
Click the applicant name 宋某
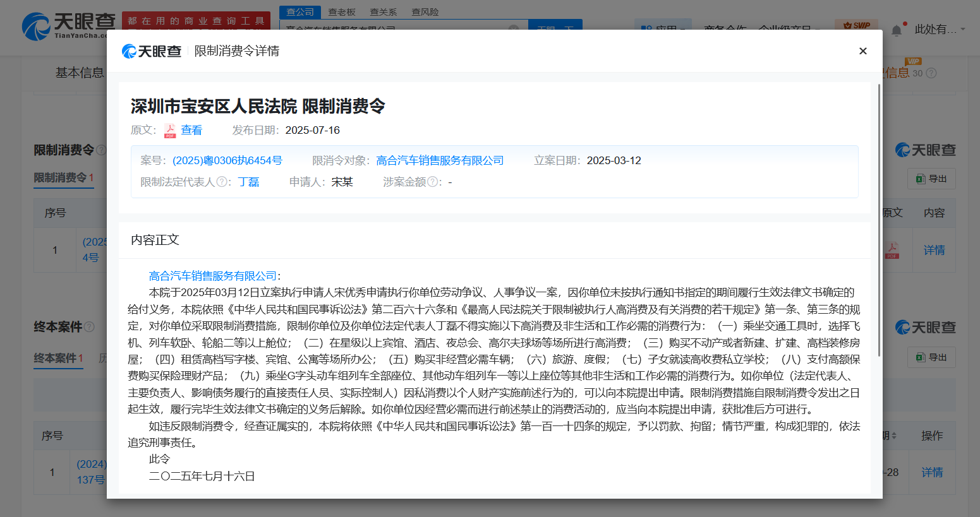click(x=342, y=182)
